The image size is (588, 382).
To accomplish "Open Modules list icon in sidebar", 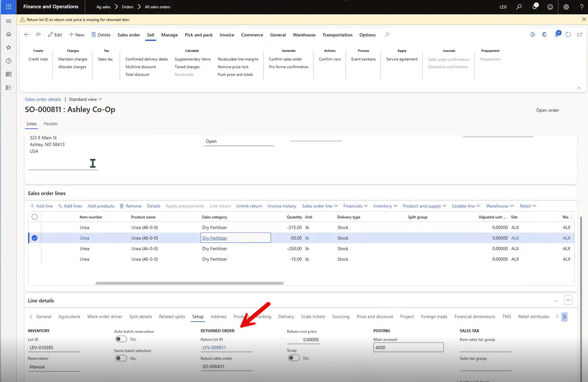I will (x=8, y=88).
